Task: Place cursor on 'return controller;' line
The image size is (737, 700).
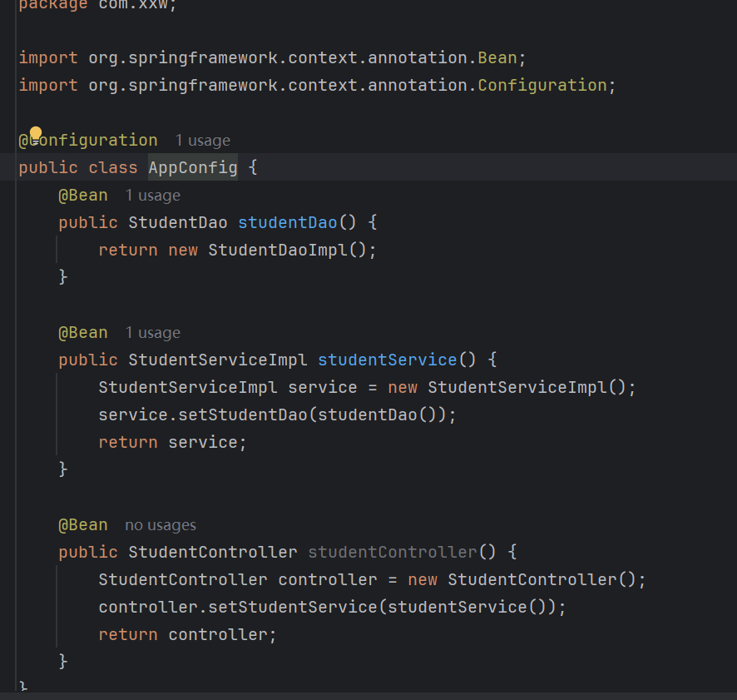Action: coord(187,634)
